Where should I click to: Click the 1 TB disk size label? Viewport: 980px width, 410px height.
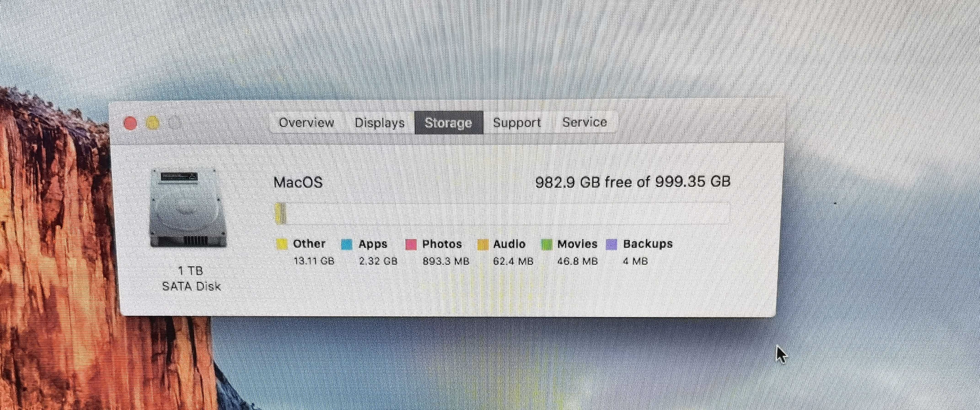[191, 271]
